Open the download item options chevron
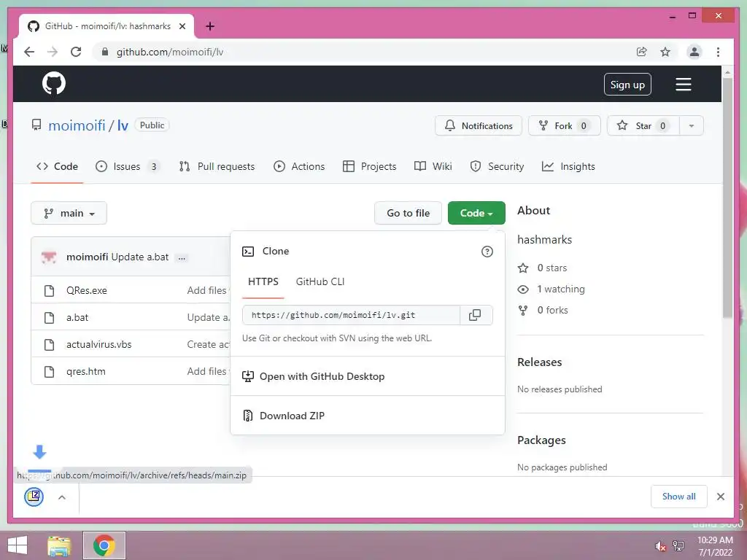This screenshot has height=560, width=747. coord(61,497)
